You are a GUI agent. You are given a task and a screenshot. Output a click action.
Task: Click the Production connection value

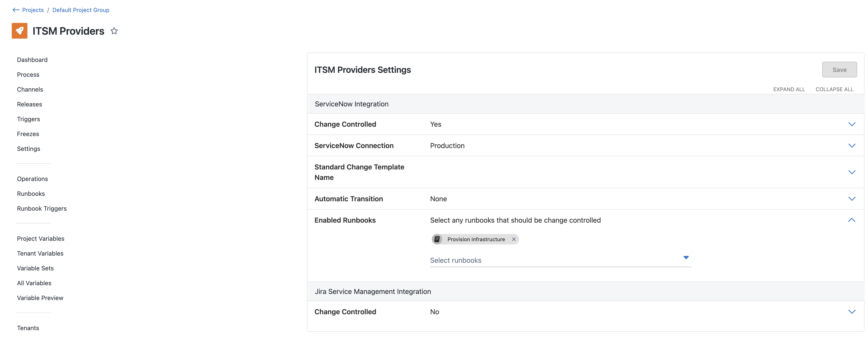click(447, 146)
